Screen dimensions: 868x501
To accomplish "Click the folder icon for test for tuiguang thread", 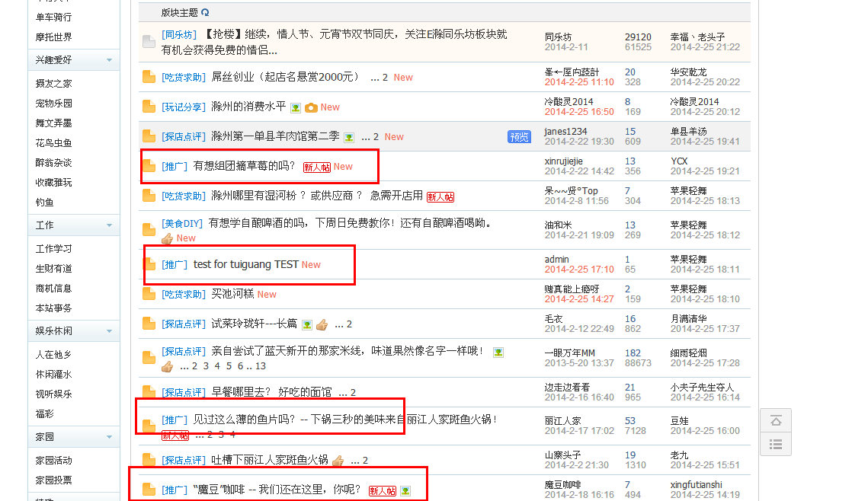I will pyautogui.click(x=149, y=264).
